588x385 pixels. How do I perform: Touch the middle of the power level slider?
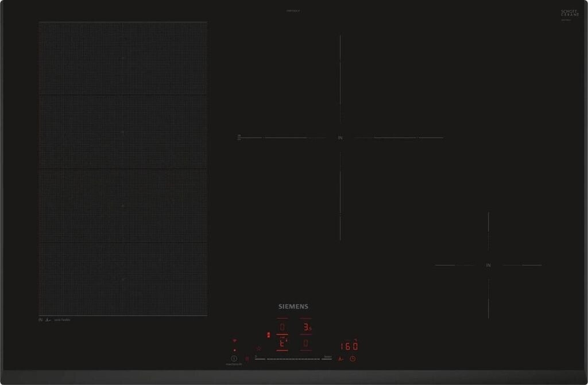click(293, 359)
